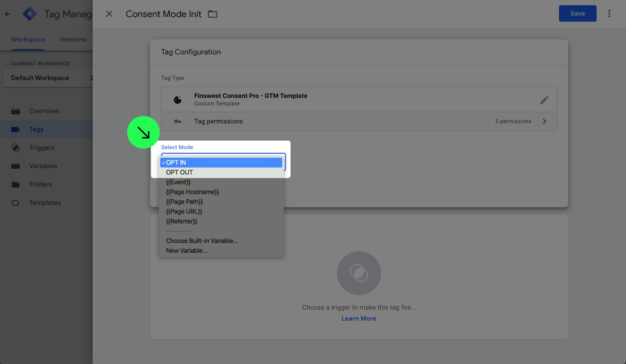Click the Templates outline label icon
626x364 pixels.
click(x=15, y=203)
